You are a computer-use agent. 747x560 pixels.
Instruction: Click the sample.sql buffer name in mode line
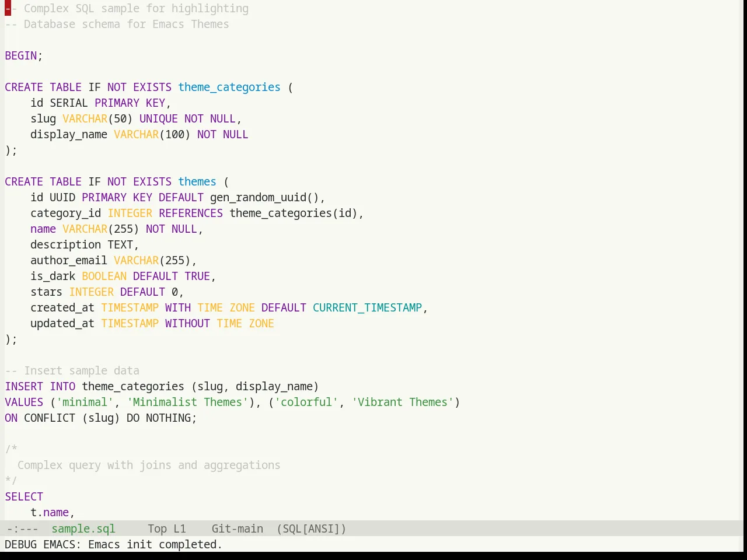pyautogui.click(x=83, y=528)
